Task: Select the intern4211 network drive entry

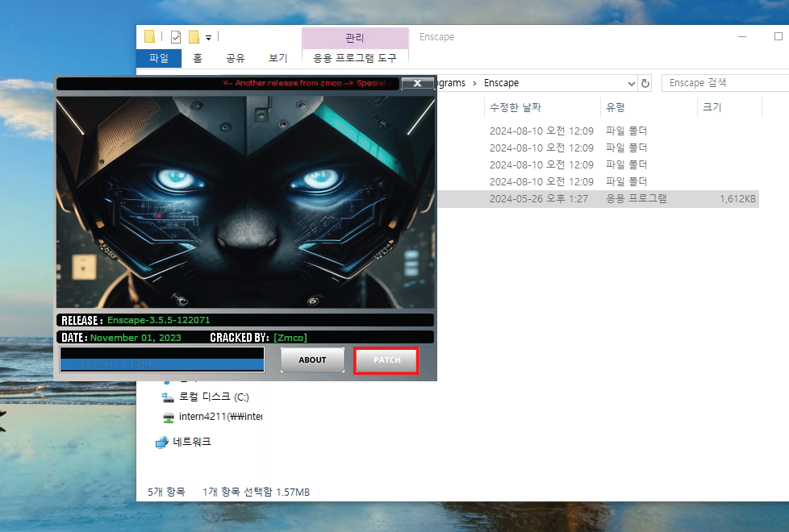Action: (x=220, y=417)
